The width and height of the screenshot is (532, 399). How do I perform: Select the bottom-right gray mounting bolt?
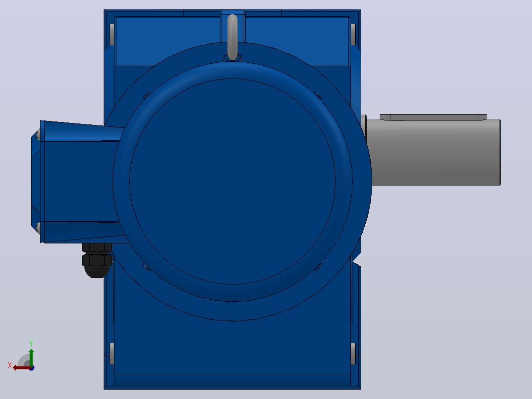click(x=353, y=354)
